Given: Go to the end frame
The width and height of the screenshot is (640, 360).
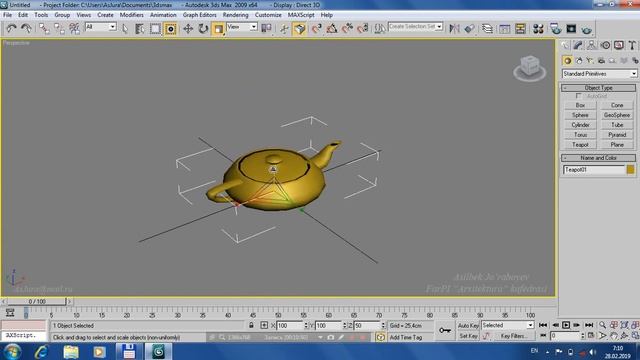Looking at the screenshot, I should click(589, 325).
